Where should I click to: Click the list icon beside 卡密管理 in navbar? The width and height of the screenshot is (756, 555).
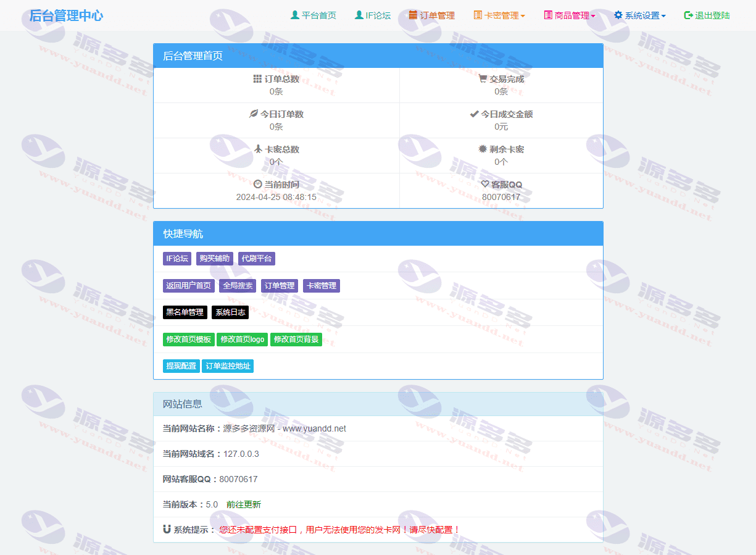tap(478, 15)
